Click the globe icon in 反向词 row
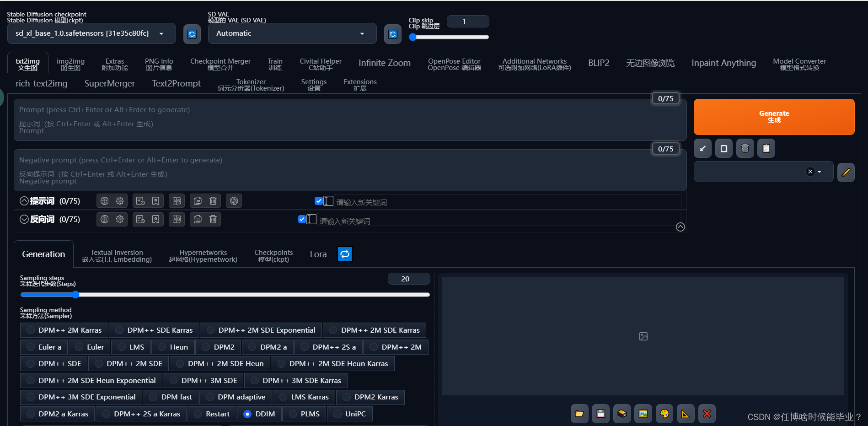This screenshot has height=426, width=868. (105, 219)
